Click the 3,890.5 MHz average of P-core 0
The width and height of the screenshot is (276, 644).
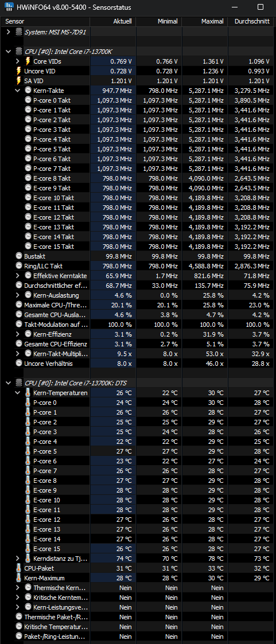point(252,100)
